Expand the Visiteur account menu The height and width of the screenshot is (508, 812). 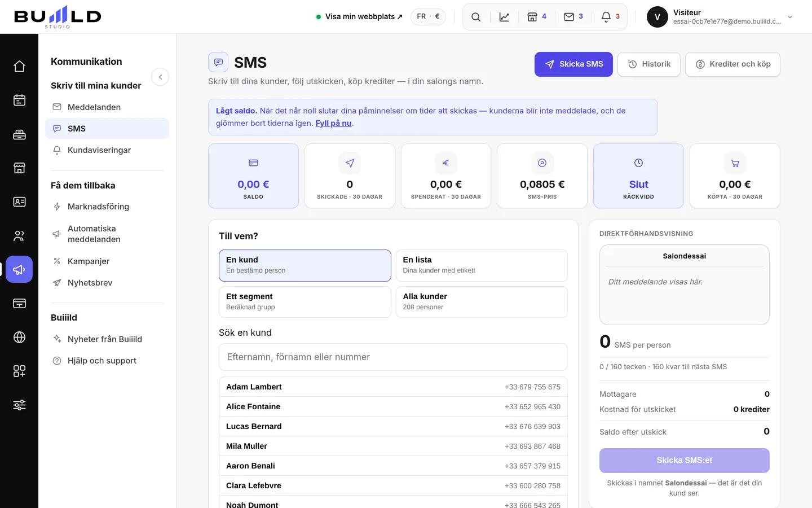coord(720,17)
